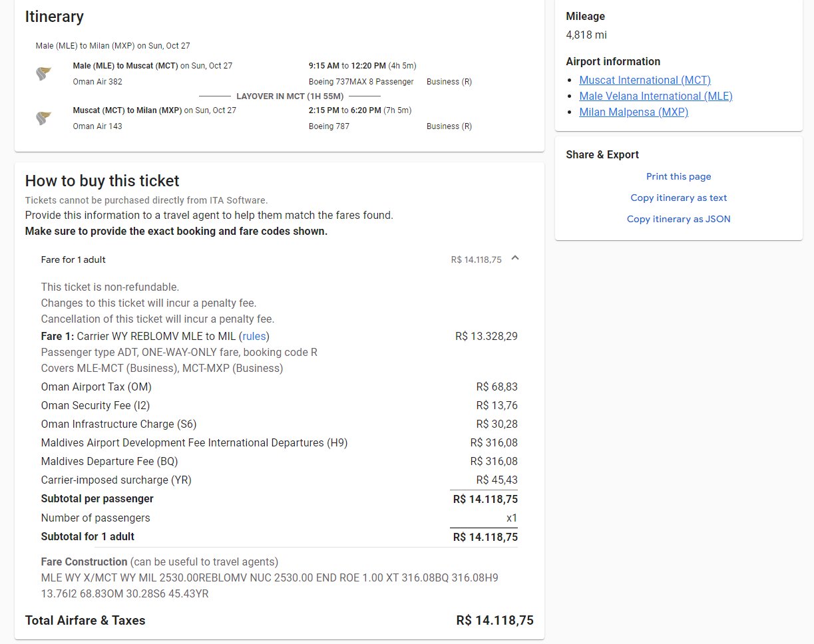The height and width of the screenshot is (644, 814).
Task: Click Print this page
Action: [x=679, y=176]
